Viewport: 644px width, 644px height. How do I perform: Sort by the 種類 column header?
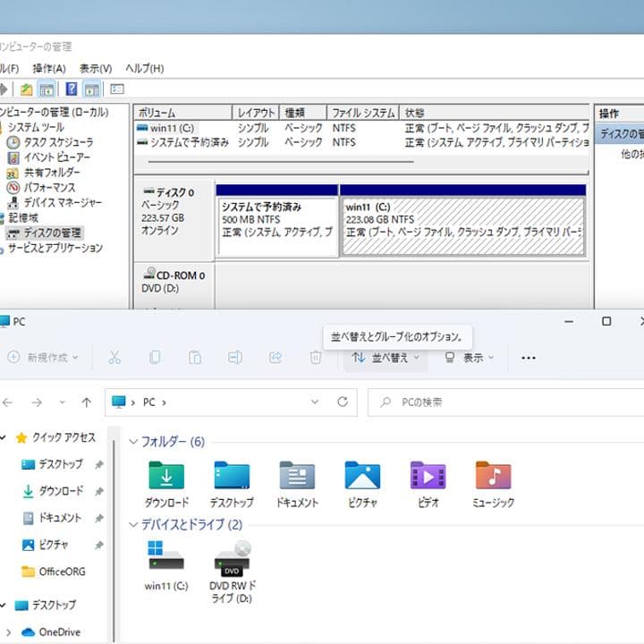[303, 113]
